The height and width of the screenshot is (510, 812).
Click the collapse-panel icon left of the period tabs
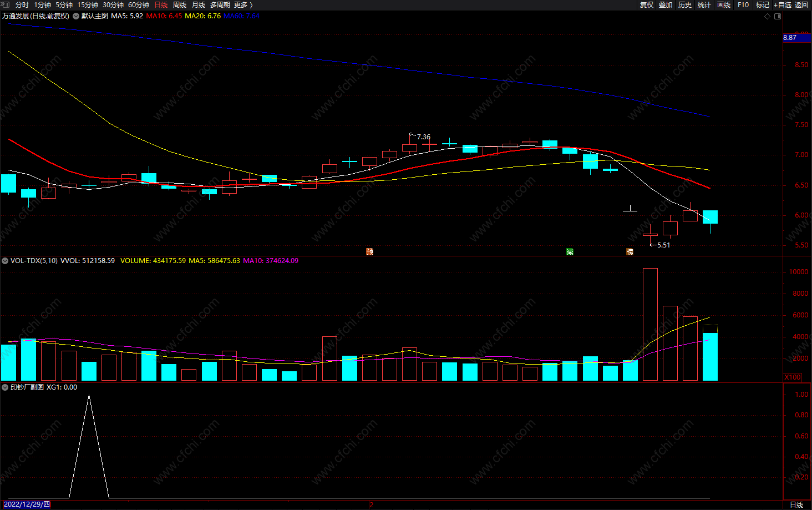coord(6,4)
